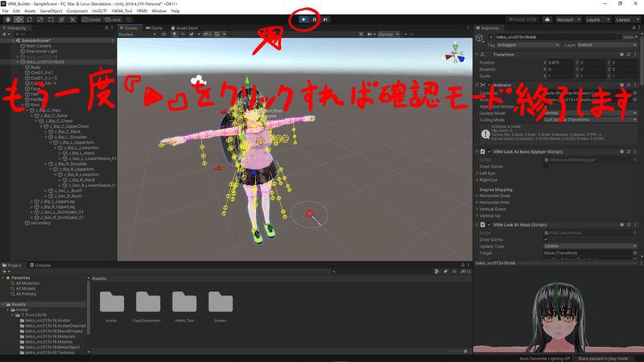Open the VRM0 menu
Image resolution: width=644 pixels, height=362 pixels.
[142, 11]
